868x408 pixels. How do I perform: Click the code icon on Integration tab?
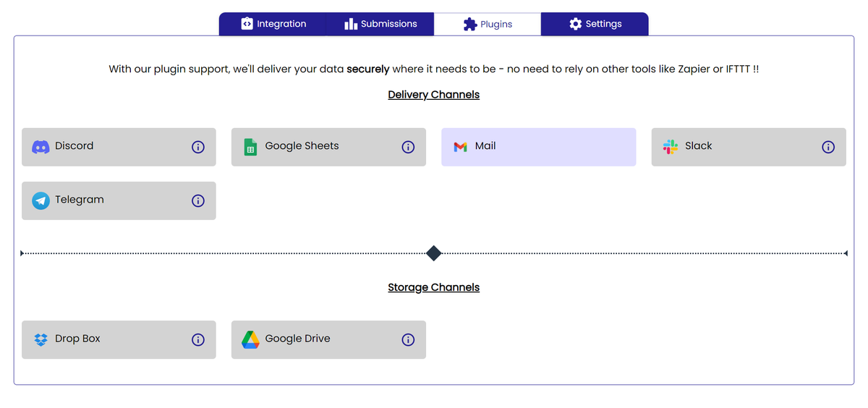247,24
